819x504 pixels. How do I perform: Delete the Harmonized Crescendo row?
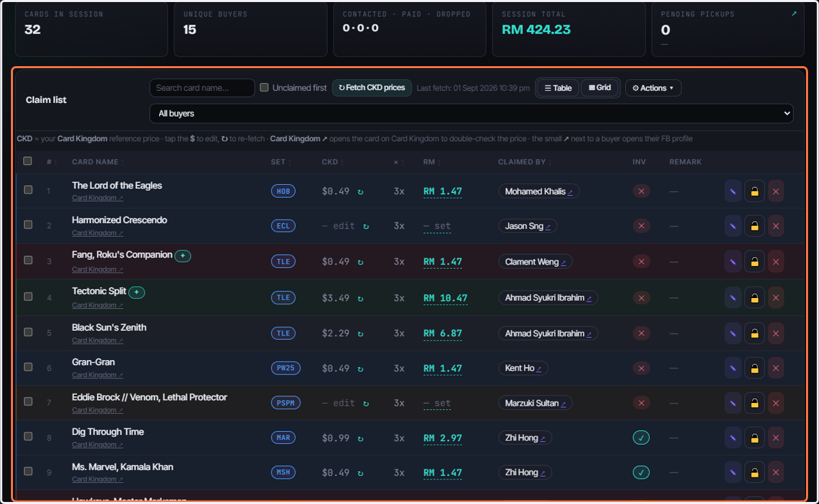pos(775,226)
